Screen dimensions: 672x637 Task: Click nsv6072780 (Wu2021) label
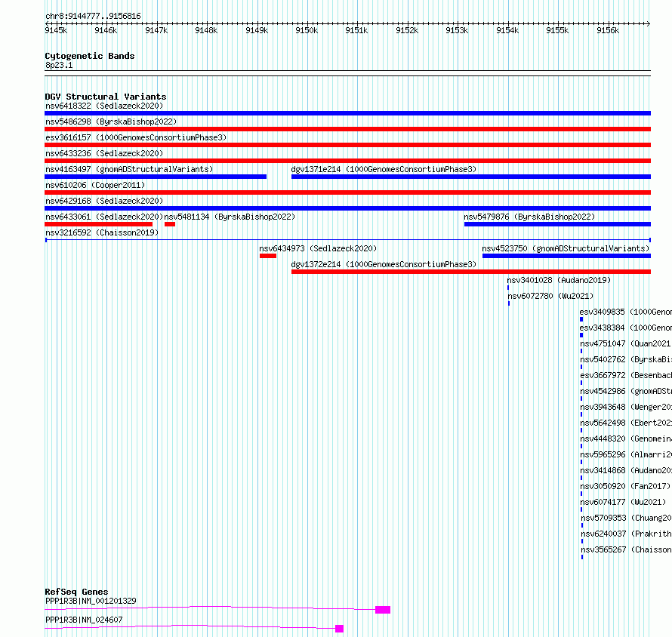click(550, 296)
